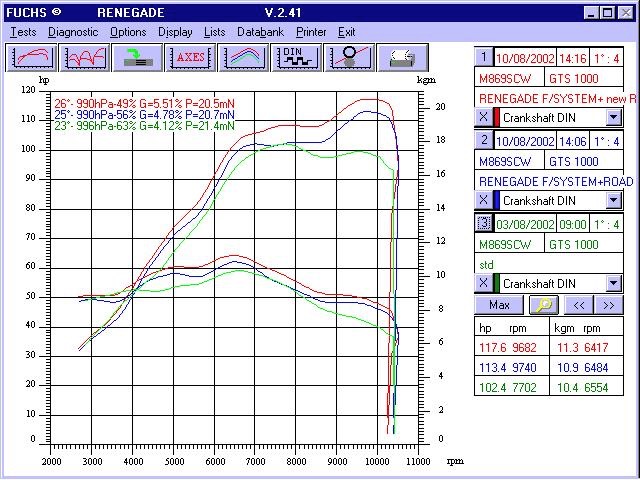This screenshot has height=480, width=640.
Task: Select run number 1 button
Action: click(484, 57)
